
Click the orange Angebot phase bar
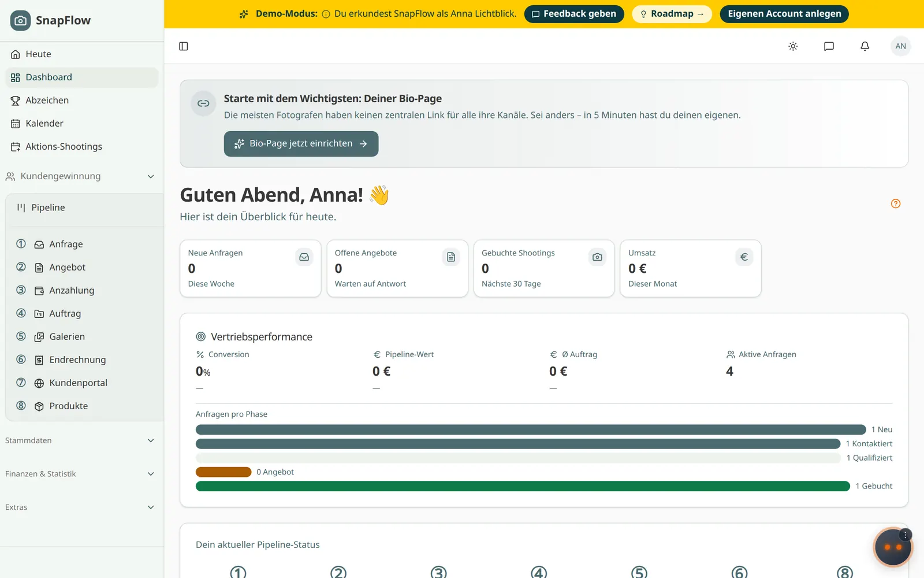click(223, 472)
